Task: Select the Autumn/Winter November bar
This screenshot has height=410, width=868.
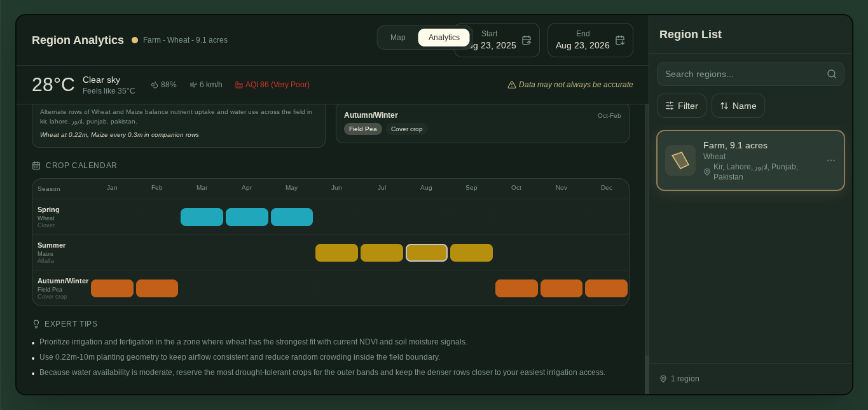Action: point(561,288)
